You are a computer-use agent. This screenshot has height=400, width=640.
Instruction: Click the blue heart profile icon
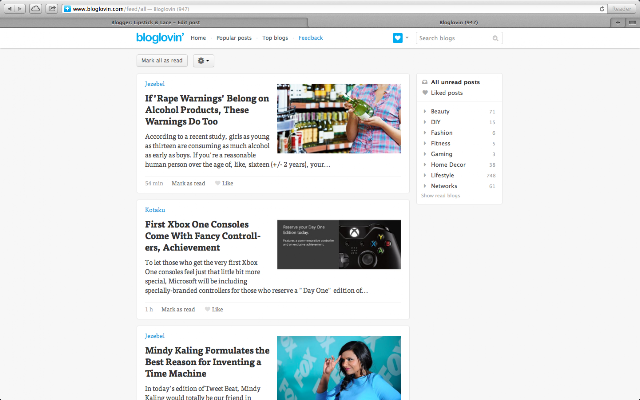click(398, 38)
